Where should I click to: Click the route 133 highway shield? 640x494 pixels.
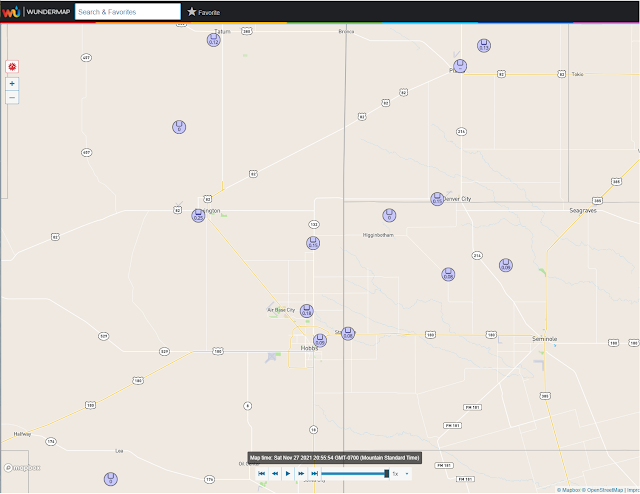click(x=314, y=225)
